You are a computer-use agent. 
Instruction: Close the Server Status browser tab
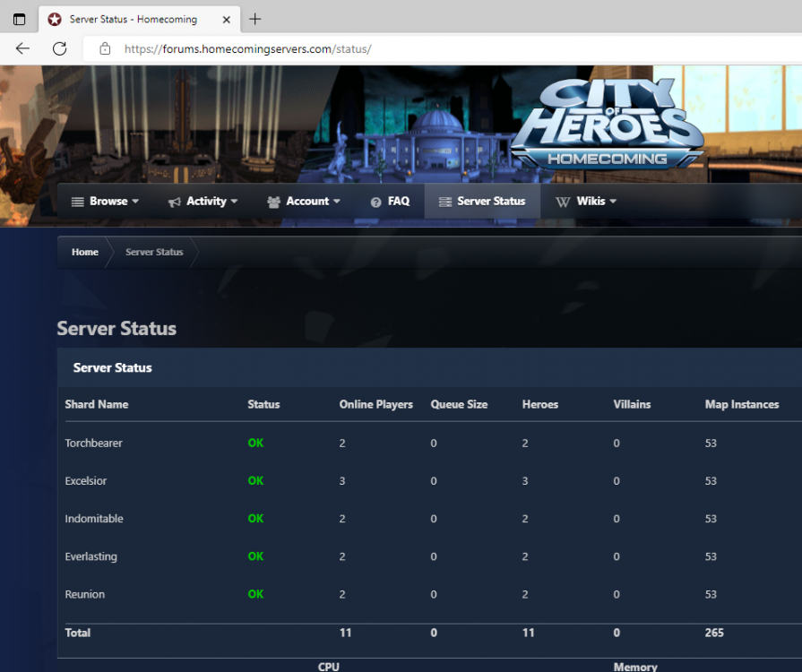(x=225, y=19)
